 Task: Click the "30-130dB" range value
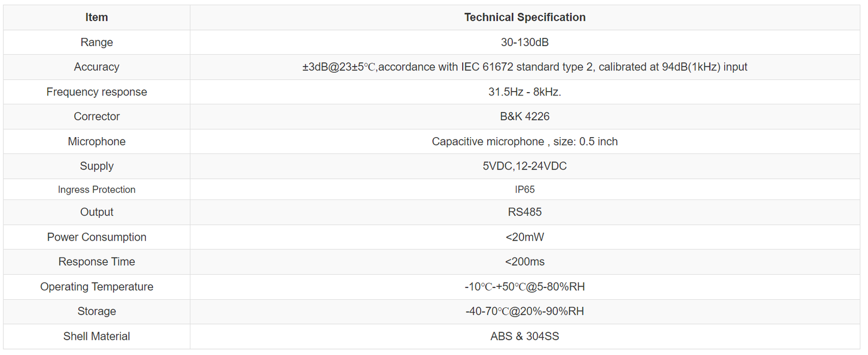(525, 42)
